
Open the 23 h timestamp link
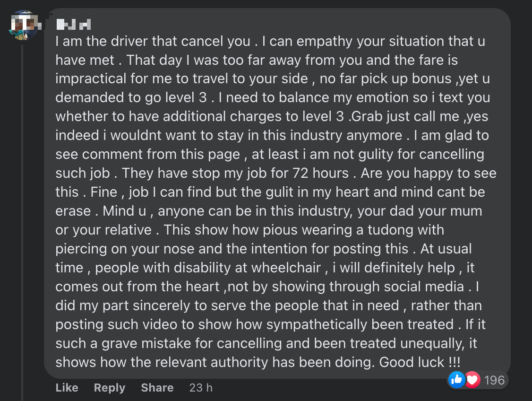201,388
